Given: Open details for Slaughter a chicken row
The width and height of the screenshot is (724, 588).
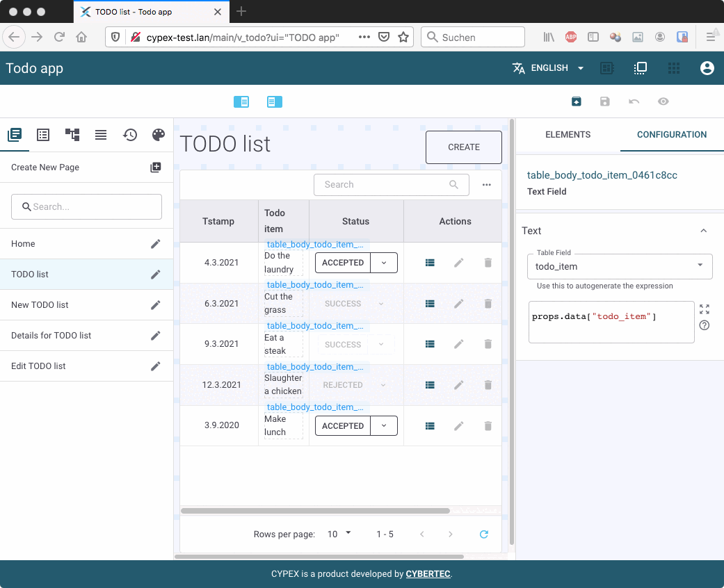Looking at the screenshot, I should pos(430,385).
